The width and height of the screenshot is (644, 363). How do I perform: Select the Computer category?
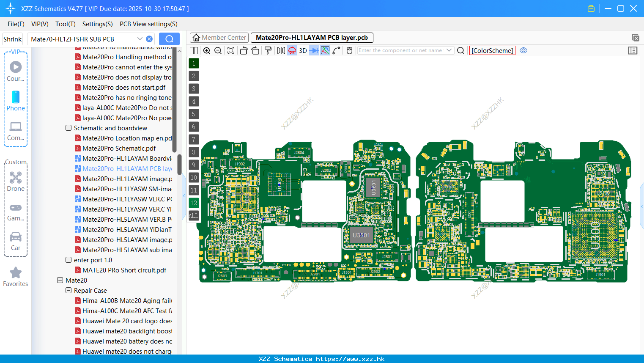16,131
